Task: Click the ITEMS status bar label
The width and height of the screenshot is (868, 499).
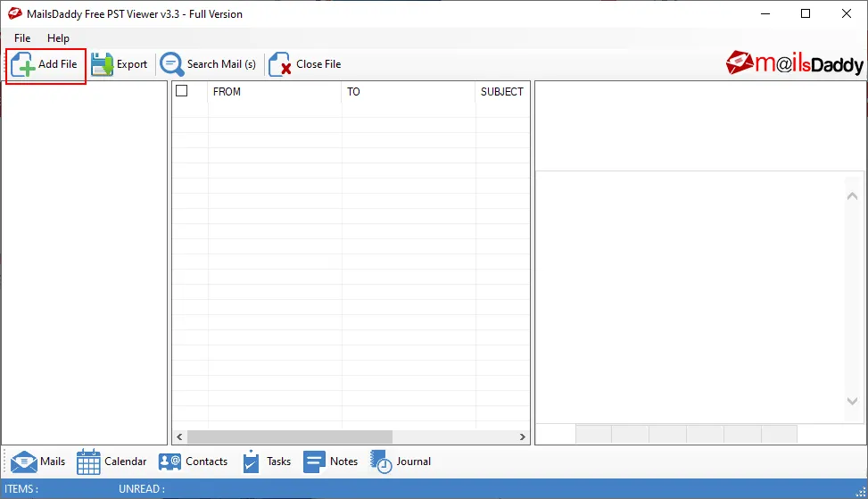Action: (21, 489)
